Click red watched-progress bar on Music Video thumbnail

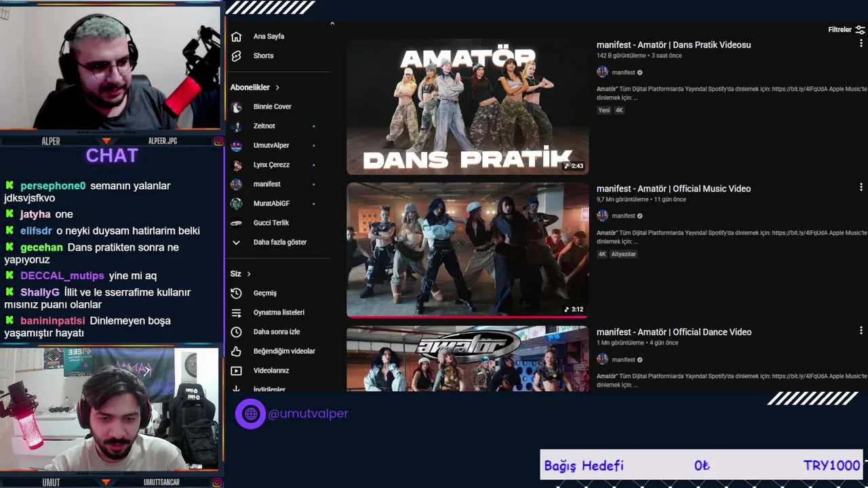[x=467, y=317]
